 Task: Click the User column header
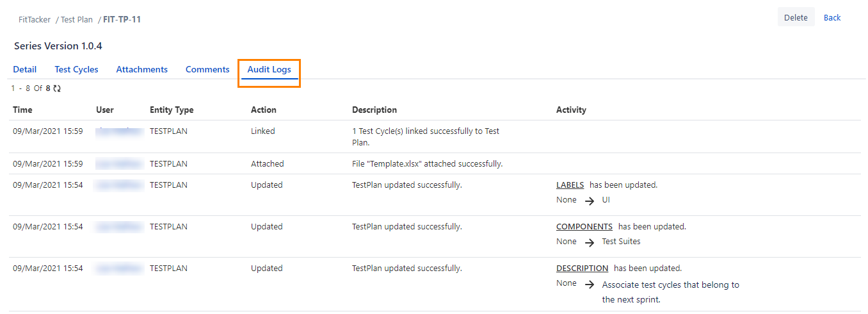105,110
